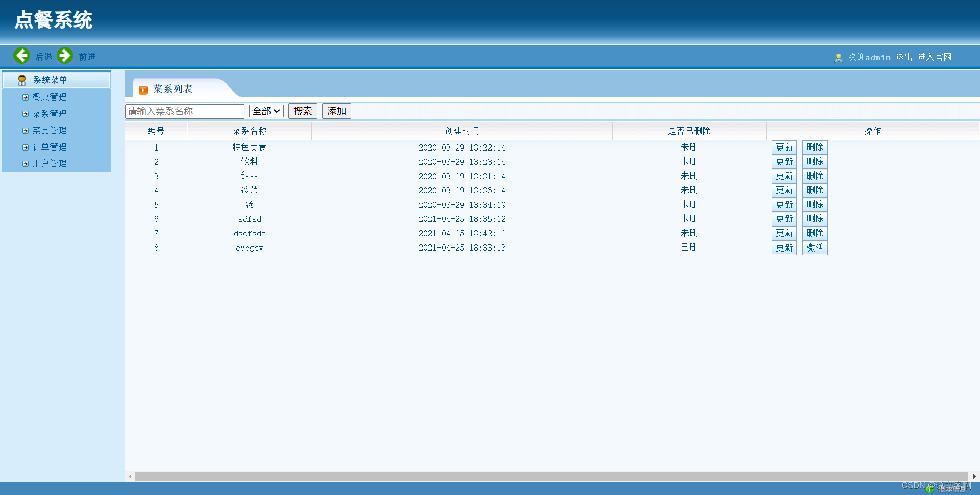The image size is (980, 495).
Task: Click the 欢迎admin greeting text
Action: tap(869, 57)
